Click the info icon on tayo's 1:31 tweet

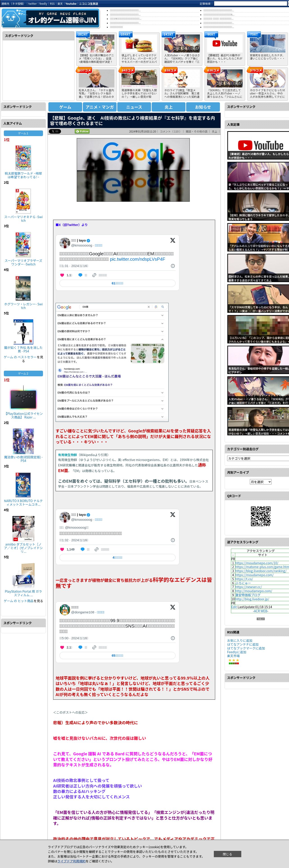click(x=173, y=266)
